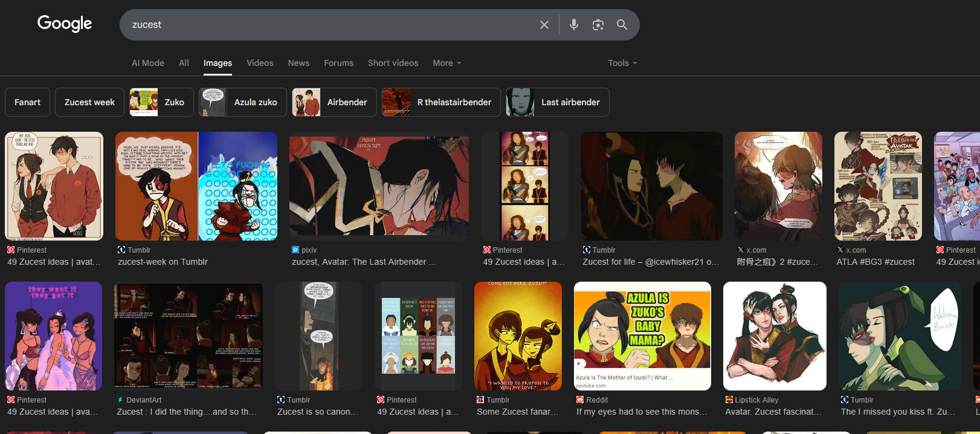
Task: Click the Lipstick Alley source label
Action: point(756,400)
